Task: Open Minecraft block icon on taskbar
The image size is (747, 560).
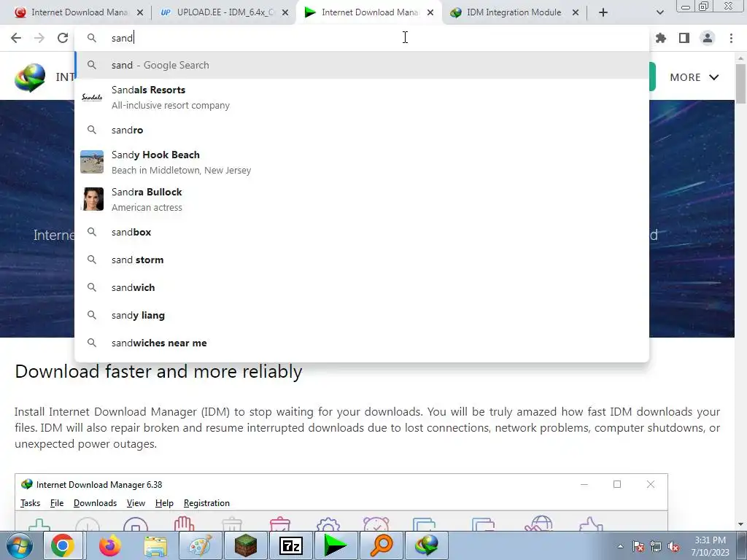Action: click(245, 545)
